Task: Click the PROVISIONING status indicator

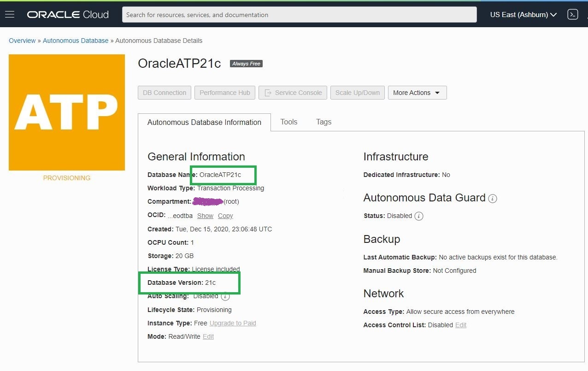Action: (66, 178)
